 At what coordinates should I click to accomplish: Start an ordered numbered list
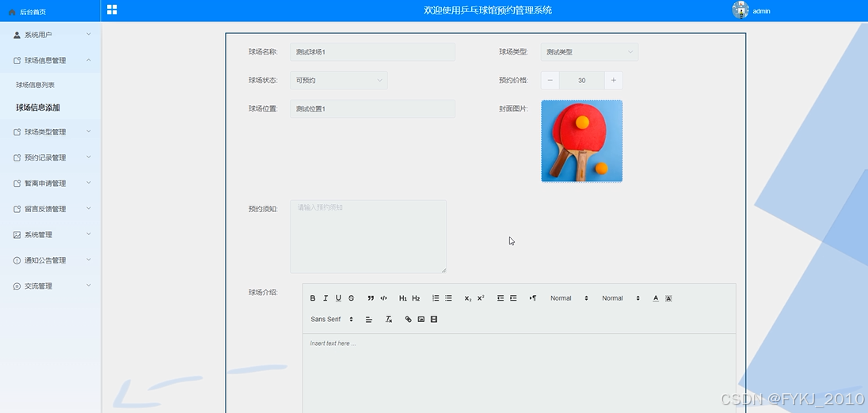point(436,298)
